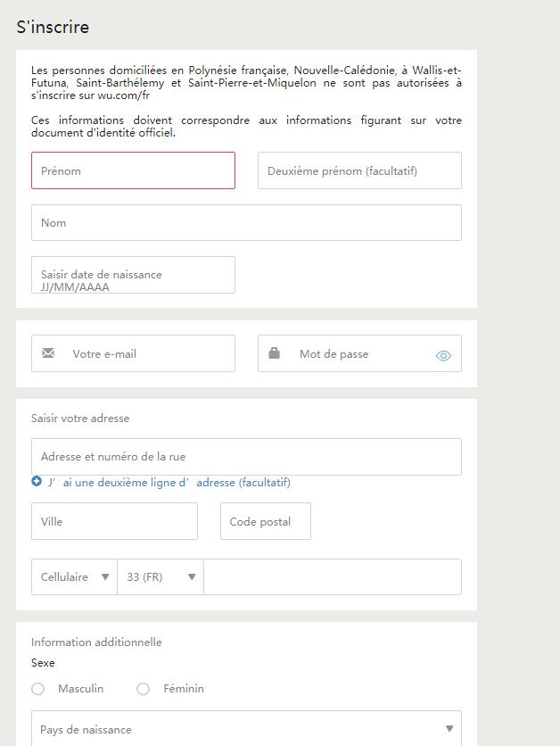Select the date de naissance field
Image resolution: width=560 pixels, height=746 pixels.
point(133,275)
